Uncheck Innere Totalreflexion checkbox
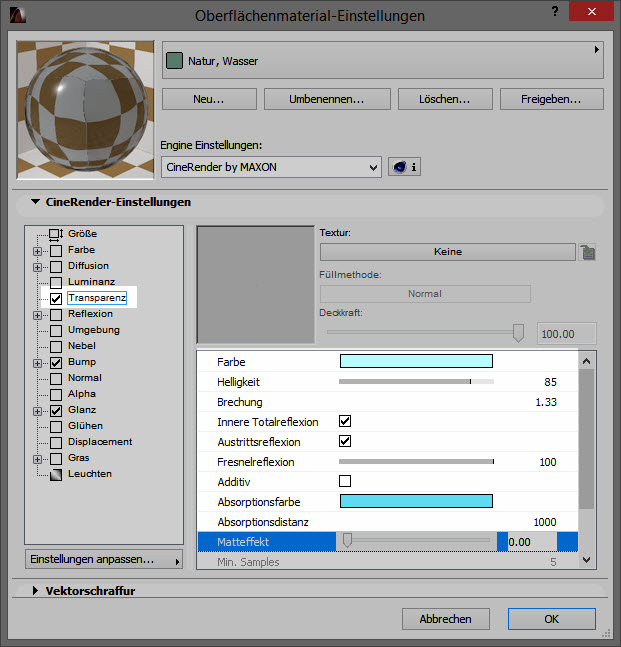Screen dimensions: 621x647 pyautogui.click(x=345, y=421)
